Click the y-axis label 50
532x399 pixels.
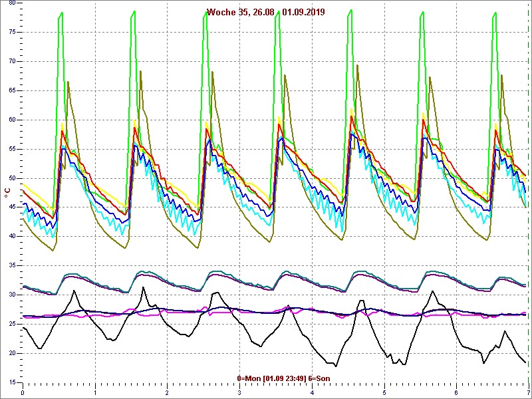(x=11, y=178)
